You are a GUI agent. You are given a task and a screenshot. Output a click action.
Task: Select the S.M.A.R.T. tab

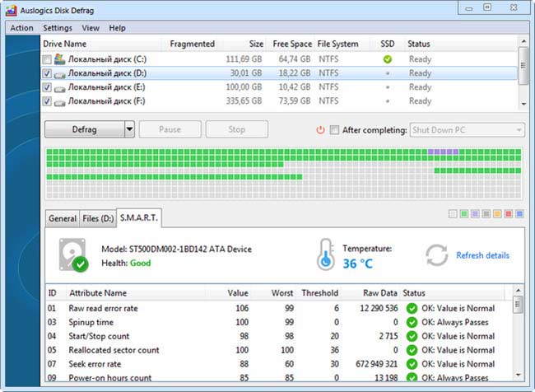139,217
